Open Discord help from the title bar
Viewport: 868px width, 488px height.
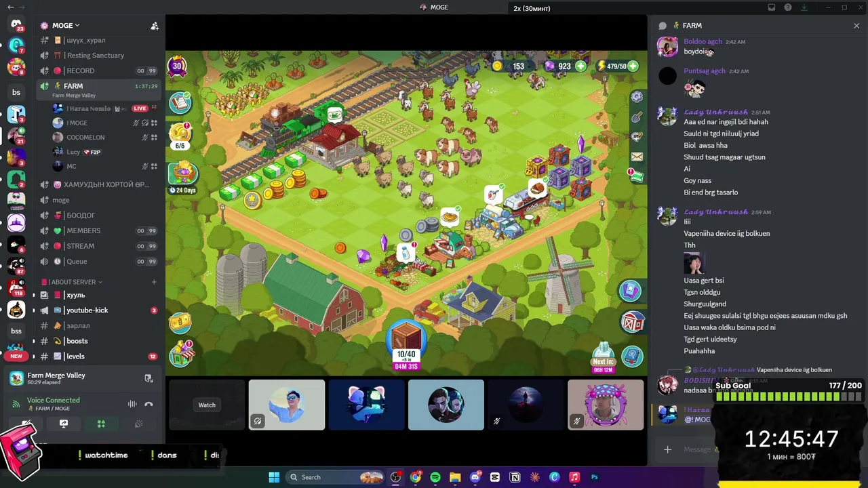[788, 7]
